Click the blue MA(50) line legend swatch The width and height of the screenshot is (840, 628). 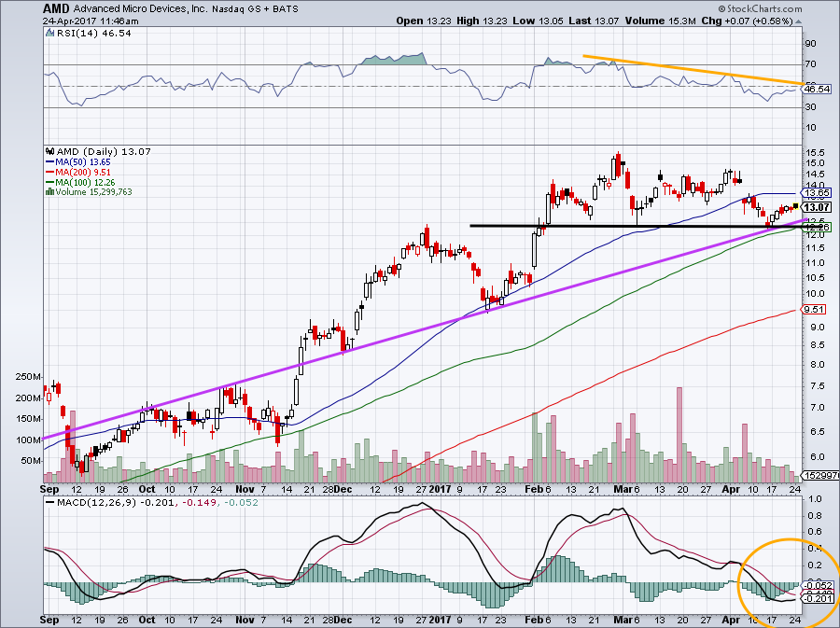pos(50,161)
